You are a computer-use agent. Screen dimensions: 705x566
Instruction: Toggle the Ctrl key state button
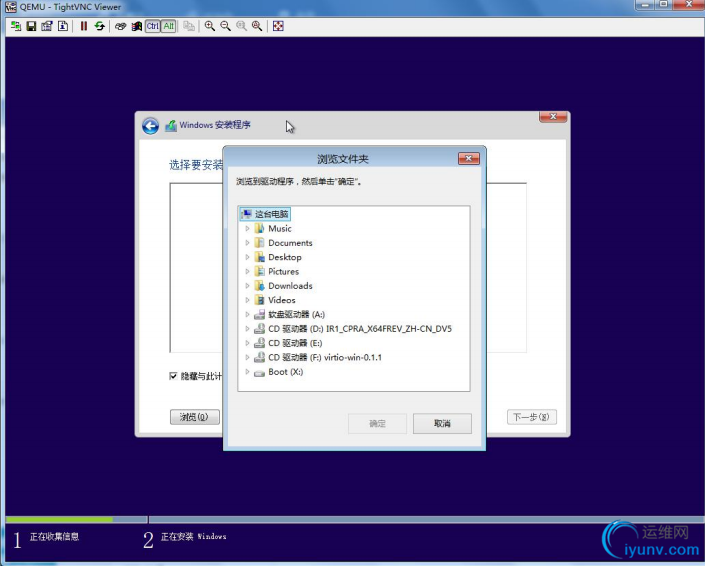point(152,26)
